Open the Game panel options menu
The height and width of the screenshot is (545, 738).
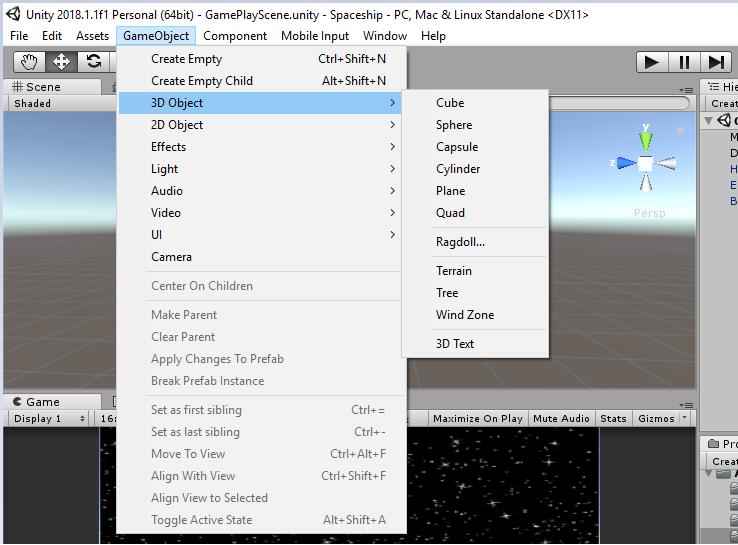pos(687,405)
